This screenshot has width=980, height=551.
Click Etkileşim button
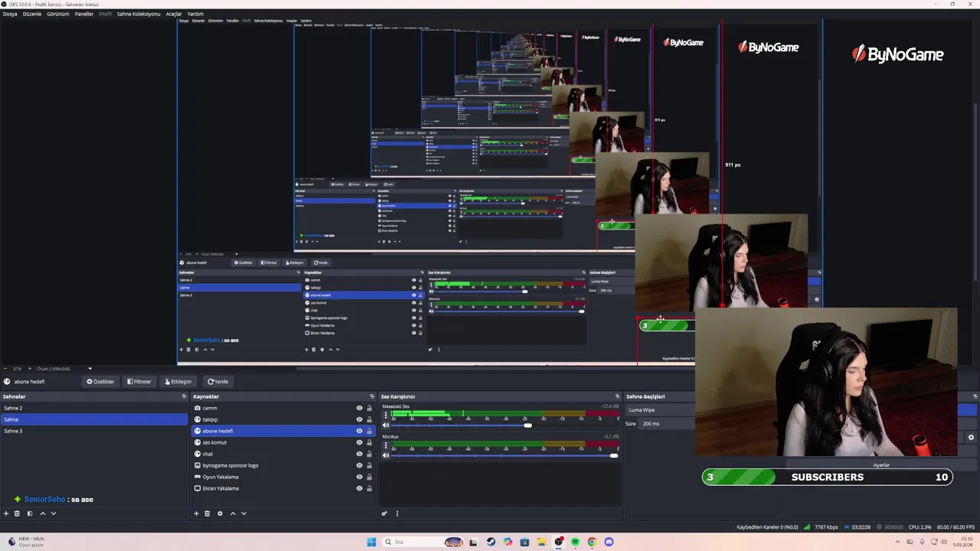click(x=178, y=381)
